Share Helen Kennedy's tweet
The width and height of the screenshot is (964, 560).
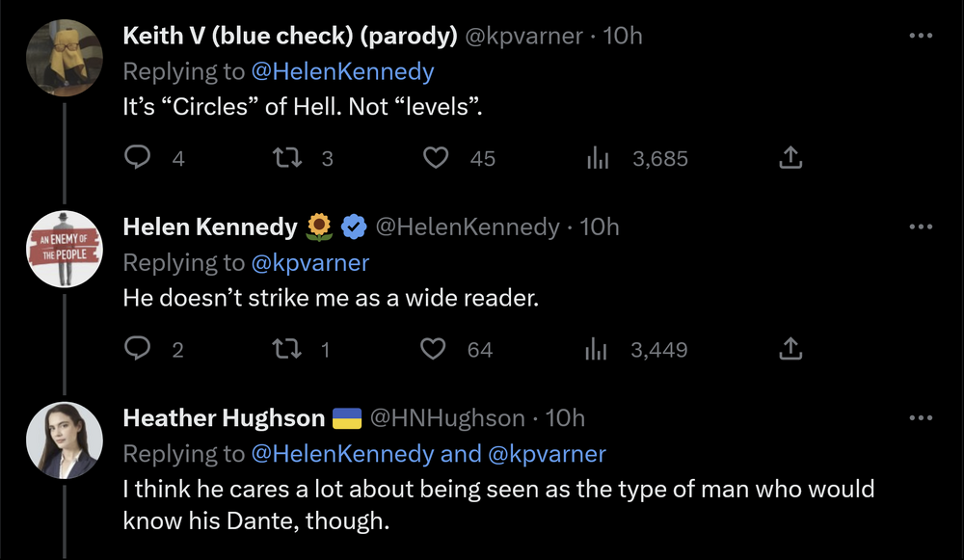790,349
